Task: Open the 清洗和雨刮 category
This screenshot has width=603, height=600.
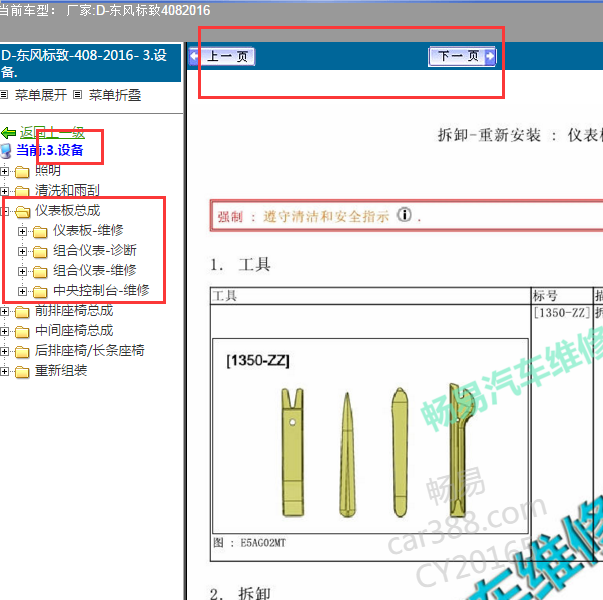Action: tap(67, 190)
